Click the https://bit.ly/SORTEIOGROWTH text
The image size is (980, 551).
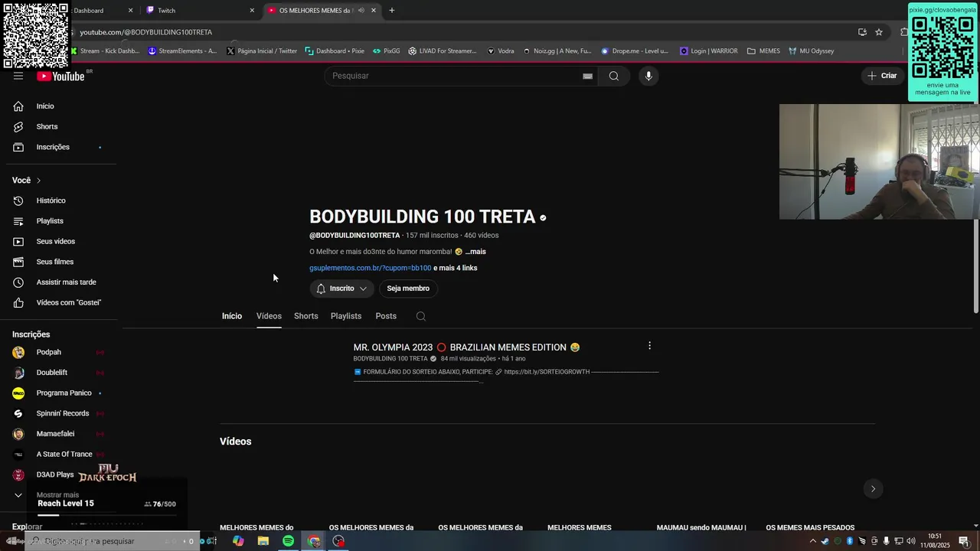click(547, 372)
